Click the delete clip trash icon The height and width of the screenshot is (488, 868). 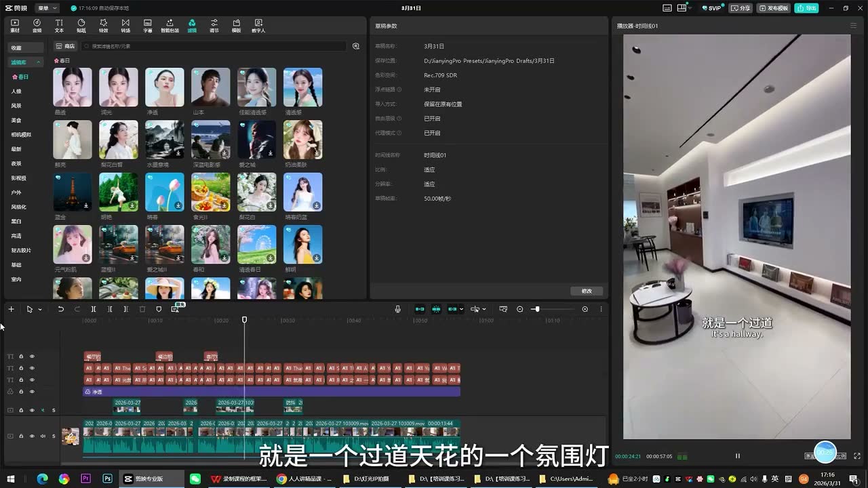(142, 309)
